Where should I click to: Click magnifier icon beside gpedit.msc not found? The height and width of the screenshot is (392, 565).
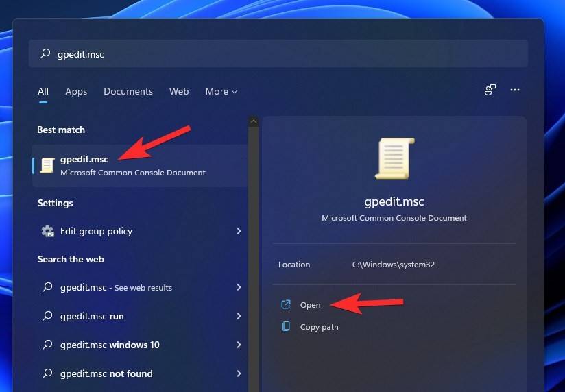(x=47, y=373)
